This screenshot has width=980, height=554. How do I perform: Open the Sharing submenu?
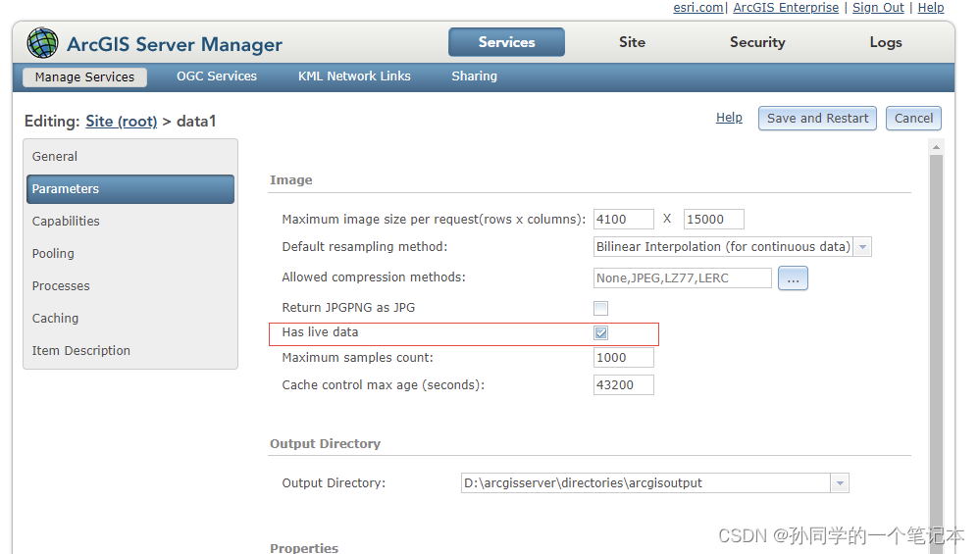coord(475,76)
